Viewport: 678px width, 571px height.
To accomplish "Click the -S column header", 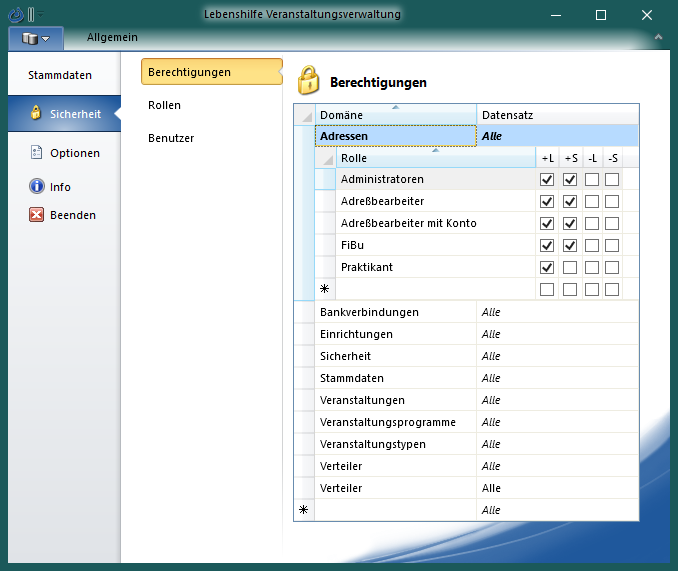I will click(x=613, y=158).
